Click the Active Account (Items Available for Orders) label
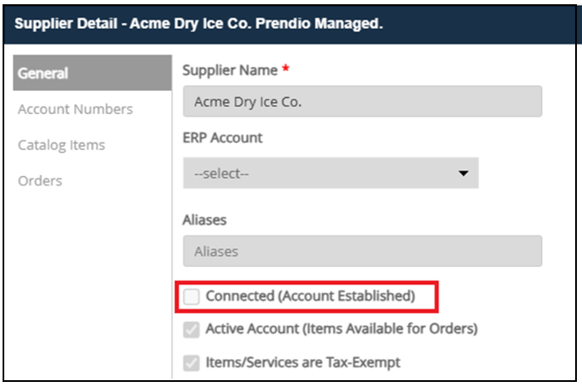 (x=342, y=329)
